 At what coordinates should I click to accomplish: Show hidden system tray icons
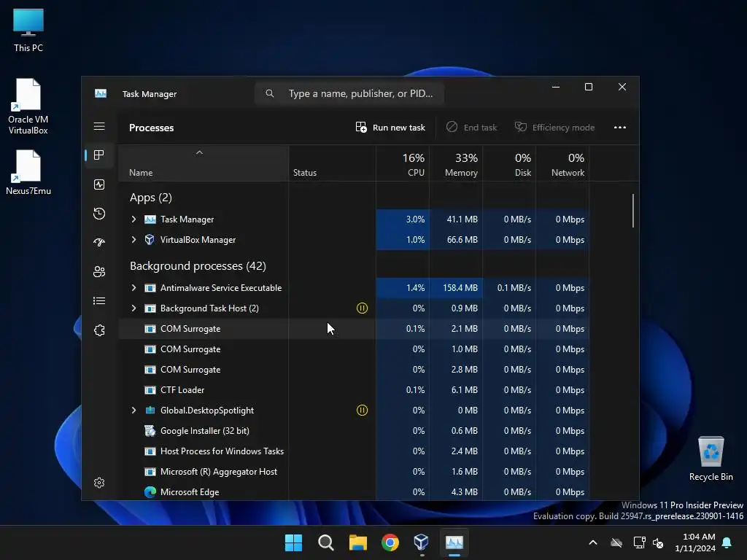tap(593, 542)
